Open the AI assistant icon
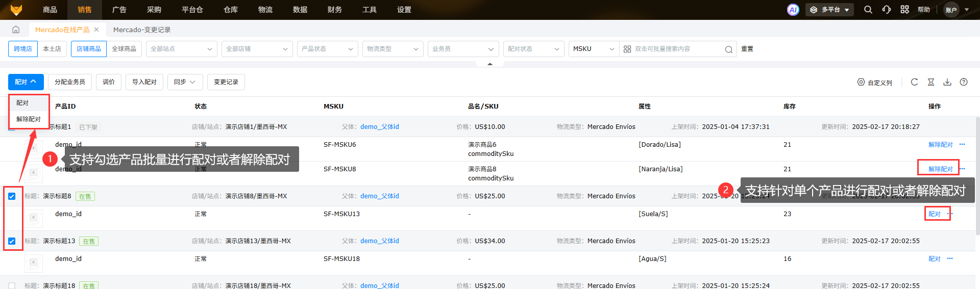980x289 pixels. point(793,10)
